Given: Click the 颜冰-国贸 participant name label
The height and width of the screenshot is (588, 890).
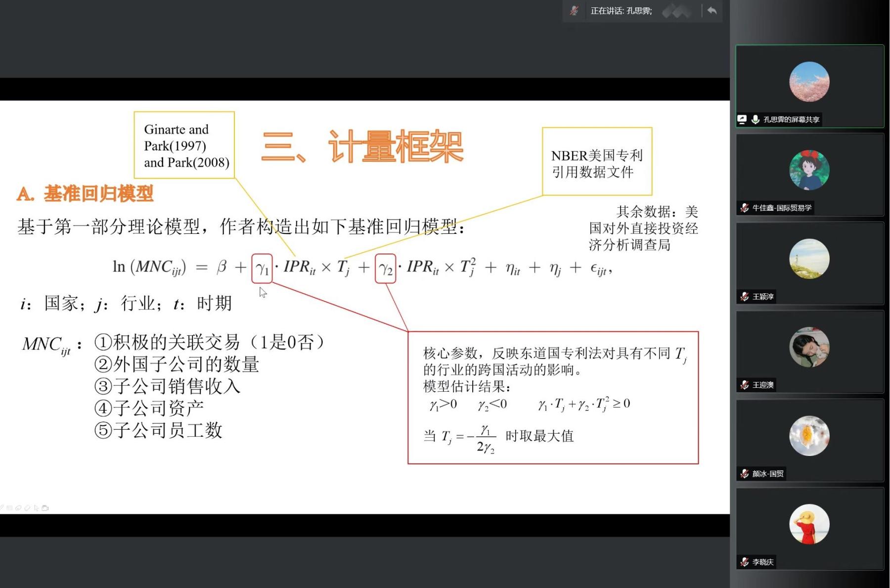Looking at the screenshot, I should [768, 474].
